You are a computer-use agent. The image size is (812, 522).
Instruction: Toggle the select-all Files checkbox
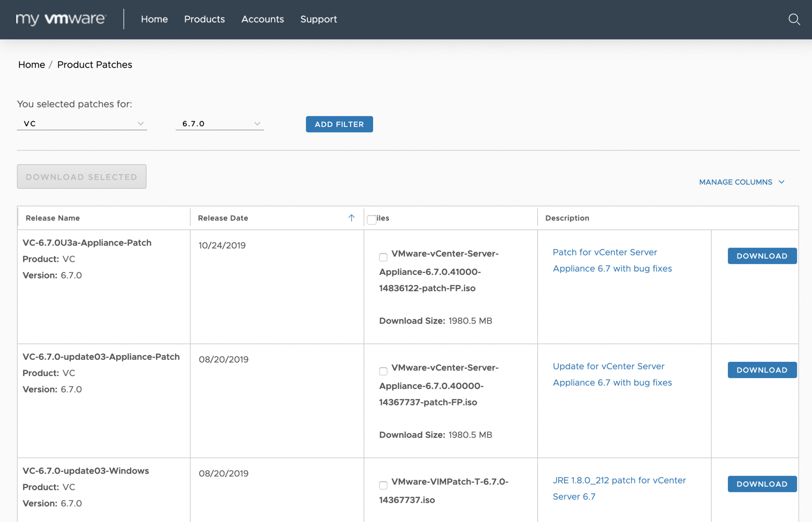click(371, 219)
